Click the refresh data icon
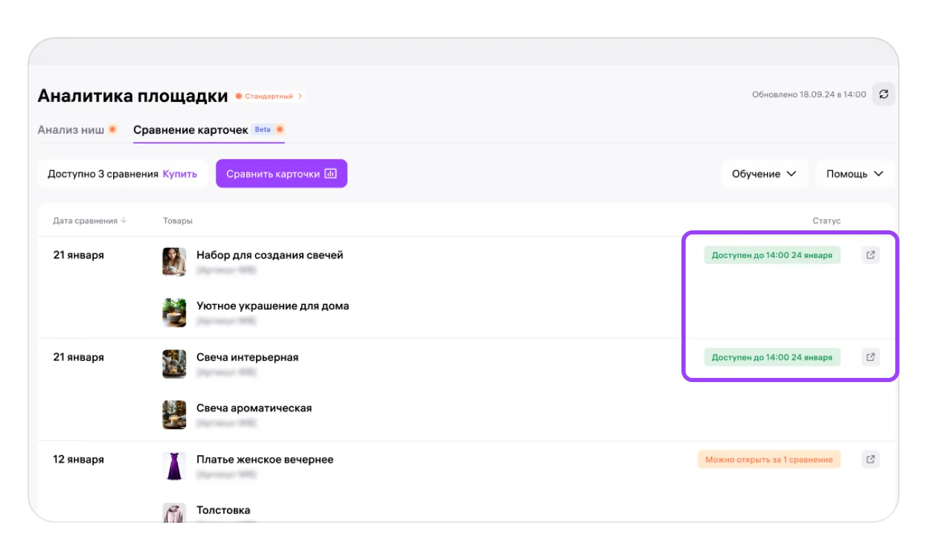The width and height of the screenshot is (927, 560). tap(884, 94)
